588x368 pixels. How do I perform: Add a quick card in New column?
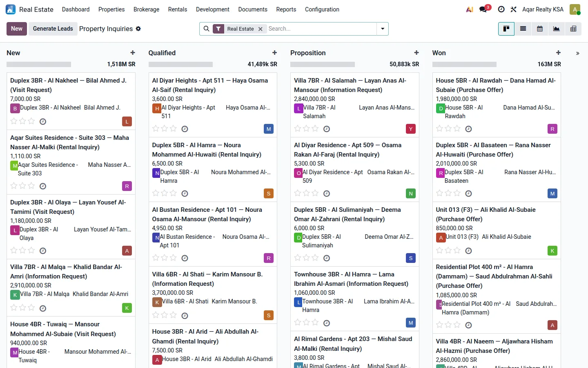coord(133,53)
